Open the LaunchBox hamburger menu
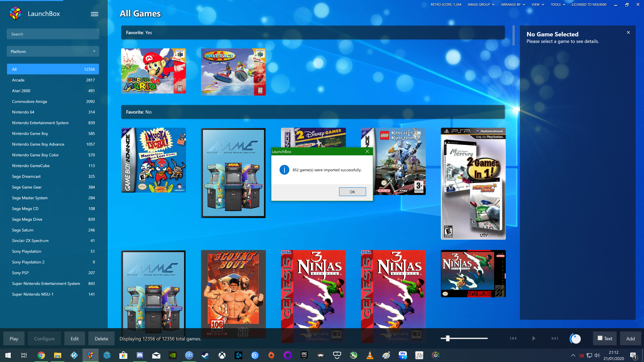 [94, 14]
